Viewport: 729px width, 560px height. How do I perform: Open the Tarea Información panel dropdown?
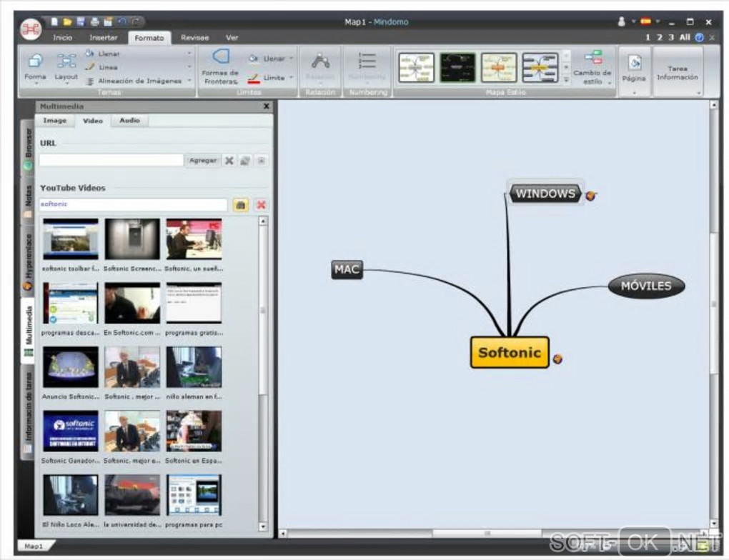point(698,93)
